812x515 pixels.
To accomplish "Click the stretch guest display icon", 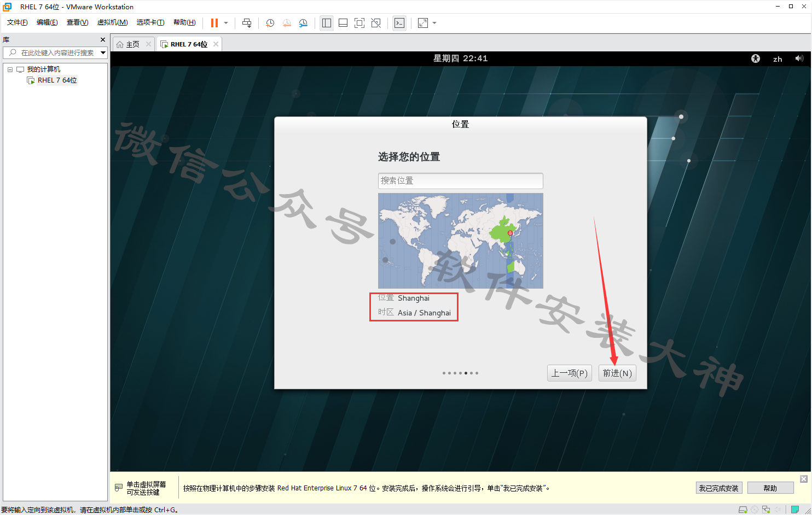I will click(423, 23).
